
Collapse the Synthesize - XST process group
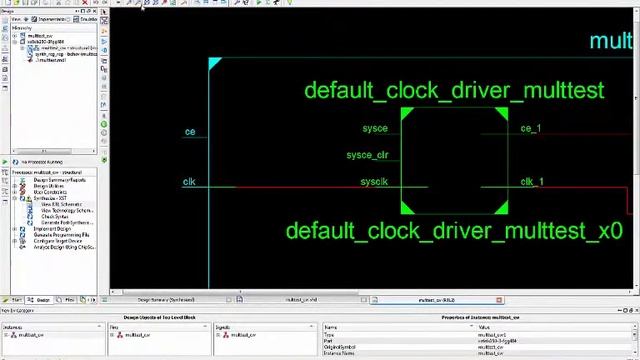pos(15,198)
